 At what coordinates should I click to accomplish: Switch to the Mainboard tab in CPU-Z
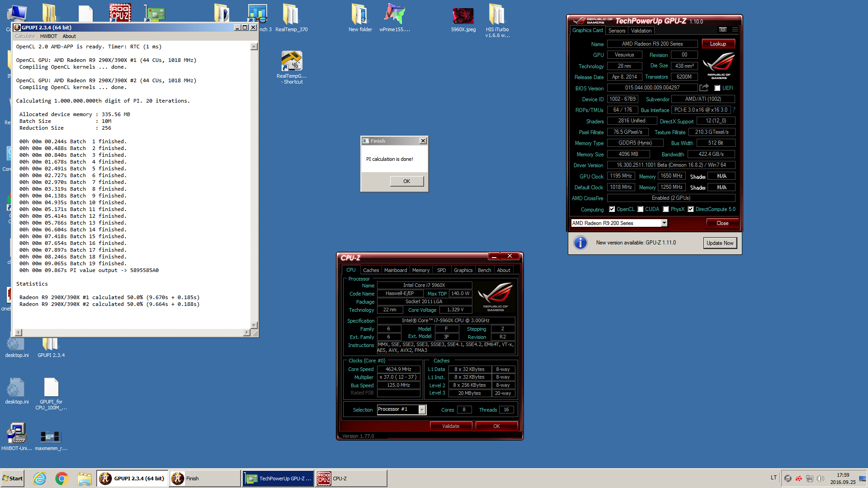tap(396, 270)
